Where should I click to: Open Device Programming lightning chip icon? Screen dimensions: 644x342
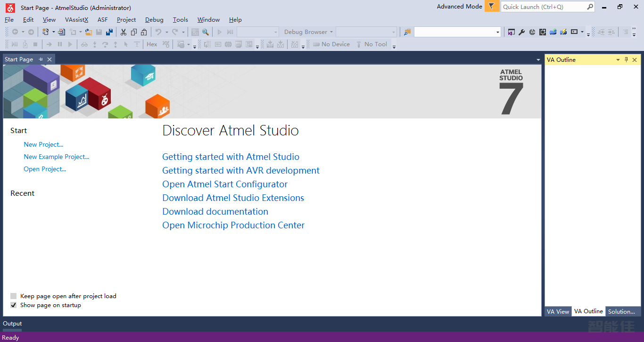tap(563, 32)
